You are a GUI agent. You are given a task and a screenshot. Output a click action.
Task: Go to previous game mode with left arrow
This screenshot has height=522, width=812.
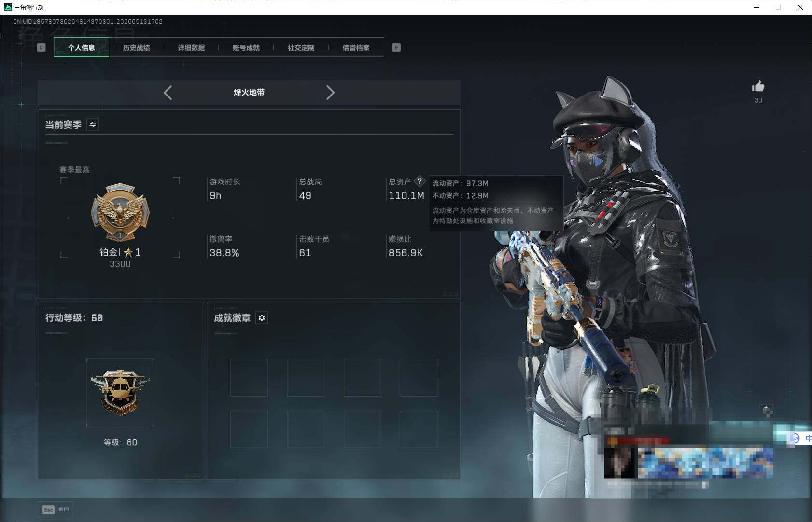tap(168, 93)
